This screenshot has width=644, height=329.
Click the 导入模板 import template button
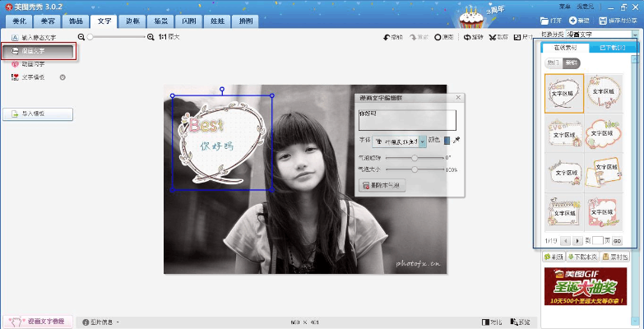38,114
